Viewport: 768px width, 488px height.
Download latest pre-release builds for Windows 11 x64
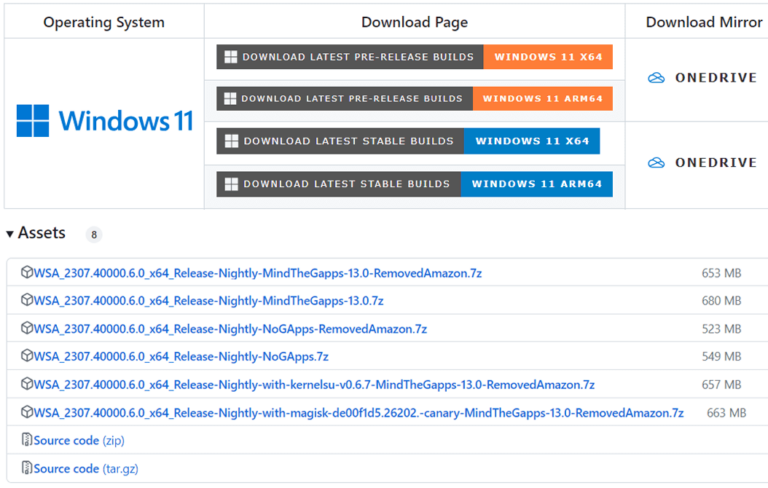coord(414,57)
